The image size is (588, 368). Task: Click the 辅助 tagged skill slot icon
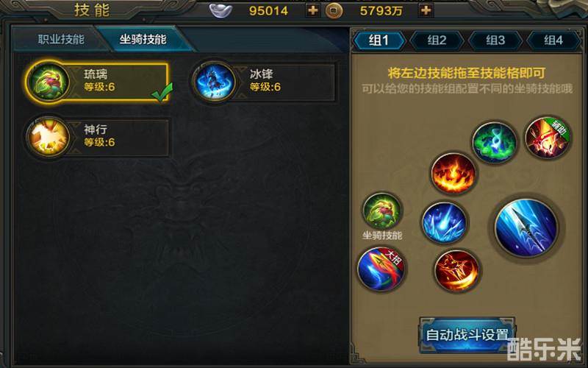click(547, 138)
